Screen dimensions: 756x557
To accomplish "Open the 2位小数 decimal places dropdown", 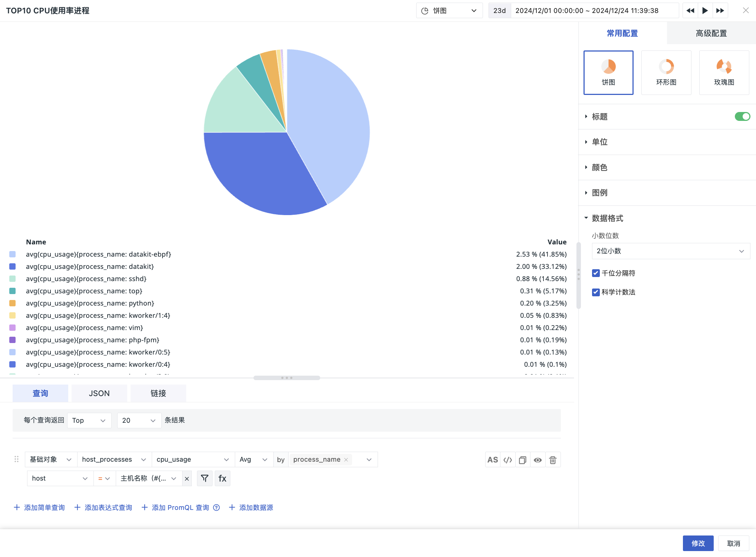I will [x=671, y=251].
